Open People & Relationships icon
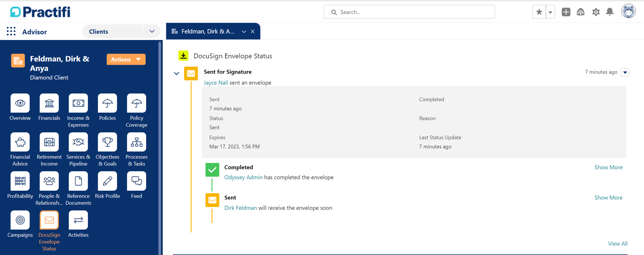Image resolution: width=644 pixels, height=255 pixels. pyautogui.click(x=49, y=181)
